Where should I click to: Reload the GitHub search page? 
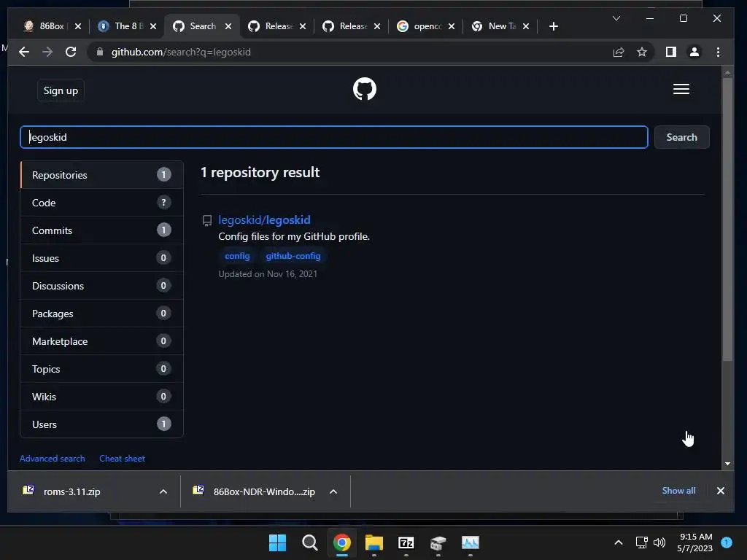(71, 52)
